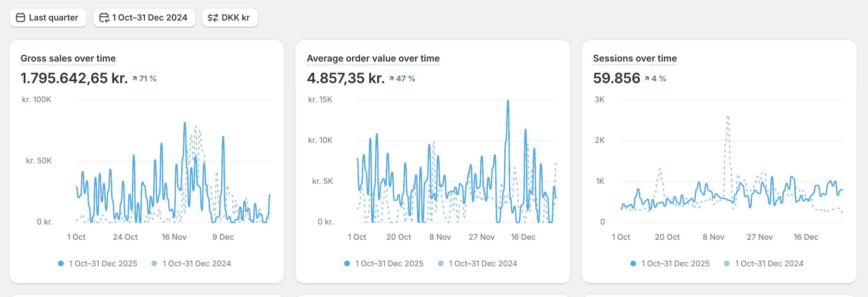Open the Sessions over time report
The image size is (868, 297).
(635, 58)
